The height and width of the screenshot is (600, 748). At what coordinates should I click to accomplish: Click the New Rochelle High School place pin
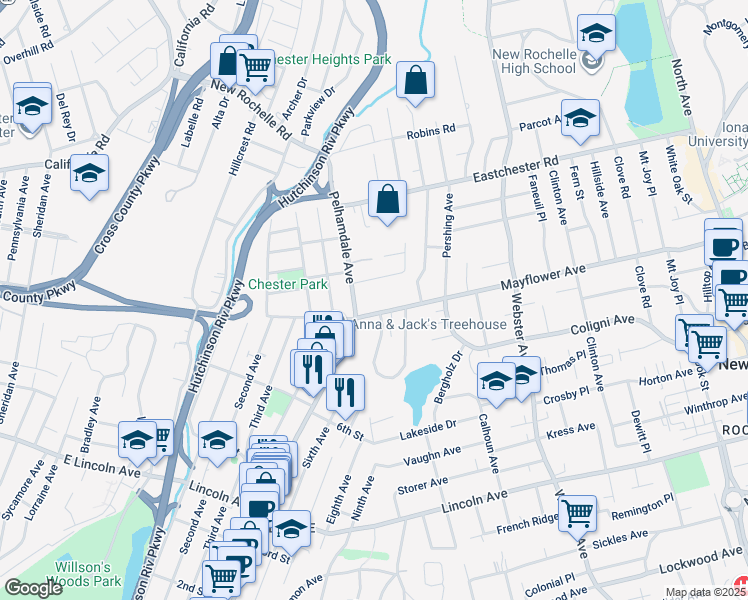tap(593, 62)
